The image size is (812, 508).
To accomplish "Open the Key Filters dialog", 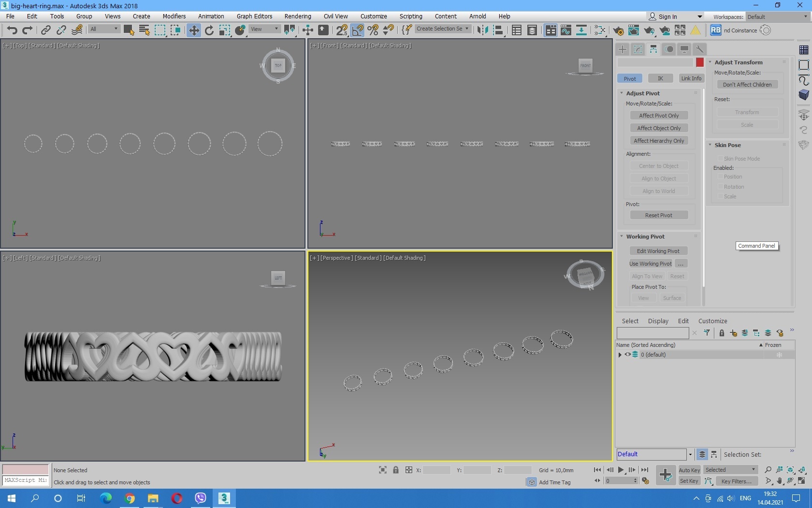I will coord(736,481).
